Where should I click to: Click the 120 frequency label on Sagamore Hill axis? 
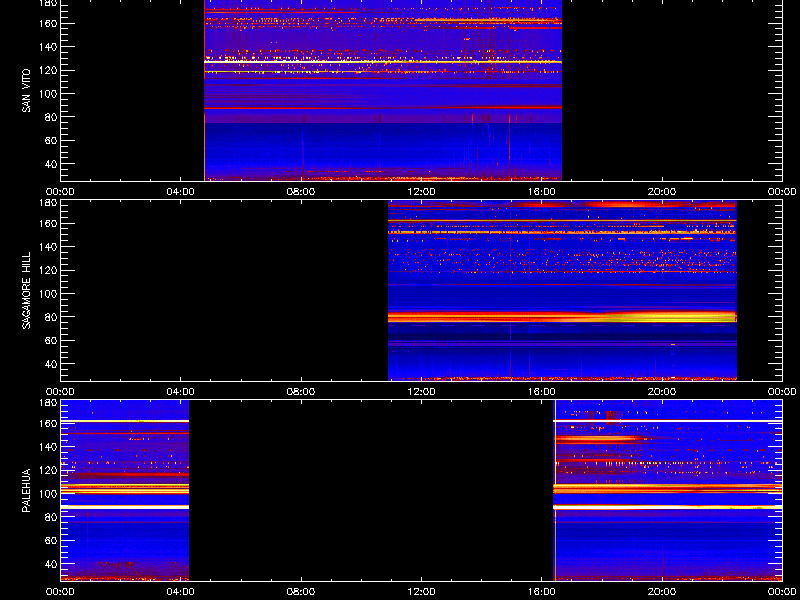(x=48, y=270)
